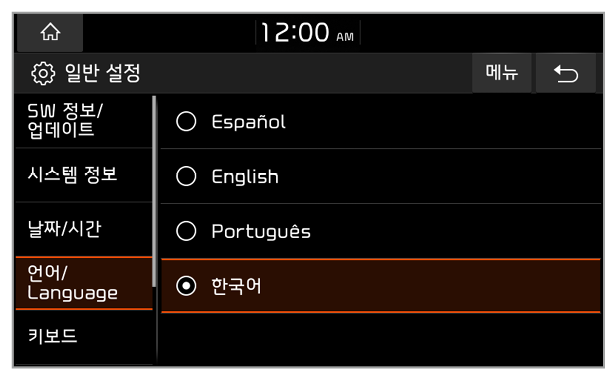
Task: Click the highlighted 한국어 row text
Action: (x=236, y=286)
